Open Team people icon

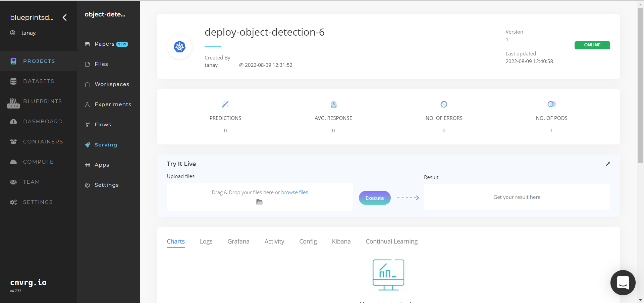click(x=13, y=182)
